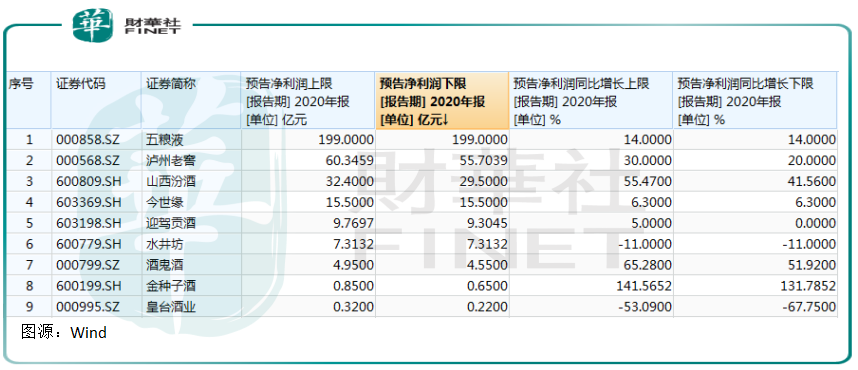
Task: Select the 0.0000 growth lower cell
Action: pos(755,224)
